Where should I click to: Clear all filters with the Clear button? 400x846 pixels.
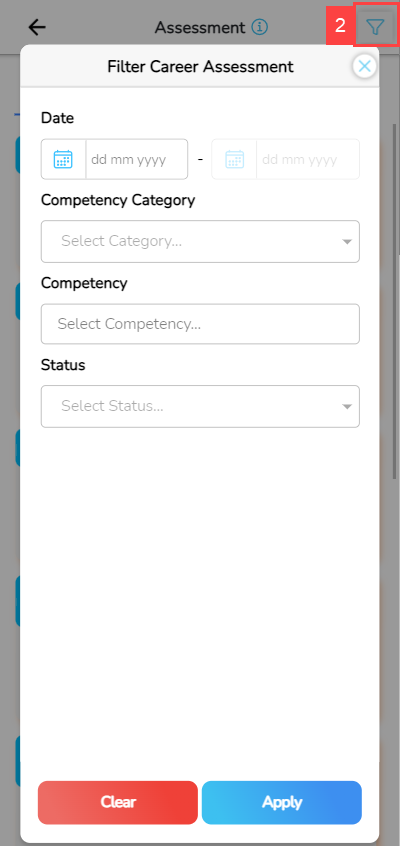point(118,802)
